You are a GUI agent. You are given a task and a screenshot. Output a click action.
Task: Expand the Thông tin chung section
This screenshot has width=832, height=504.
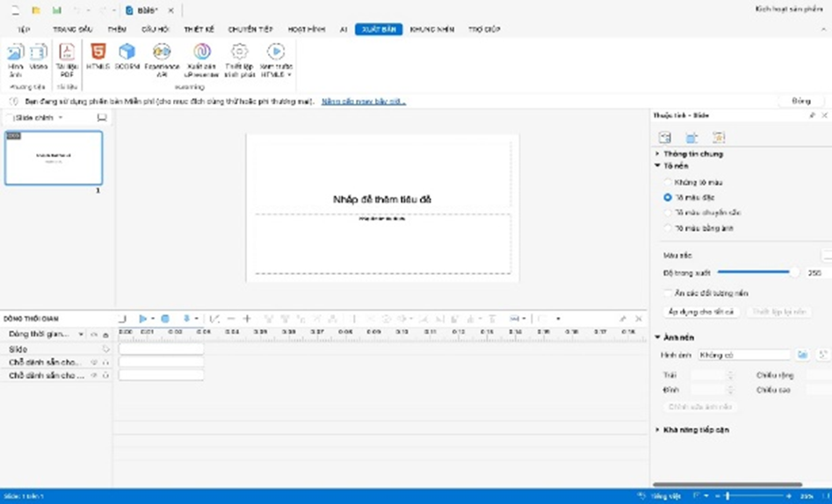click(693, 154)
